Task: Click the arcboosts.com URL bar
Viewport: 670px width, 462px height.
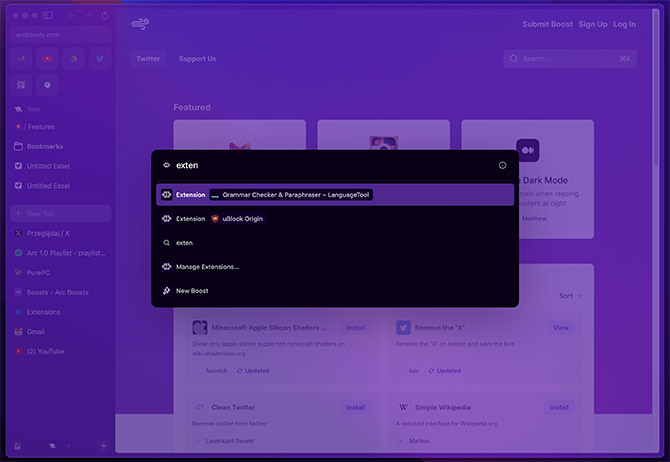Action: (61, 35)
